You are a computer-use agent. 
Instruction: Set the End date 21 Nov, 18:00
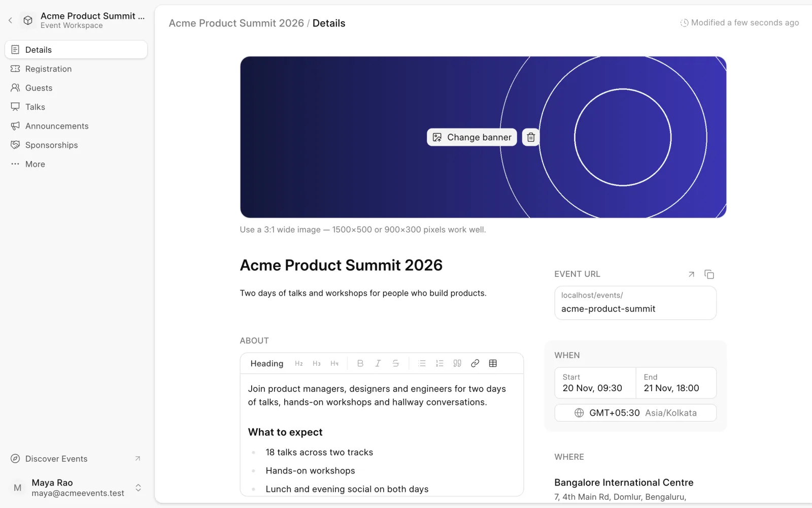pyautogui.click(x=676, y=383)
